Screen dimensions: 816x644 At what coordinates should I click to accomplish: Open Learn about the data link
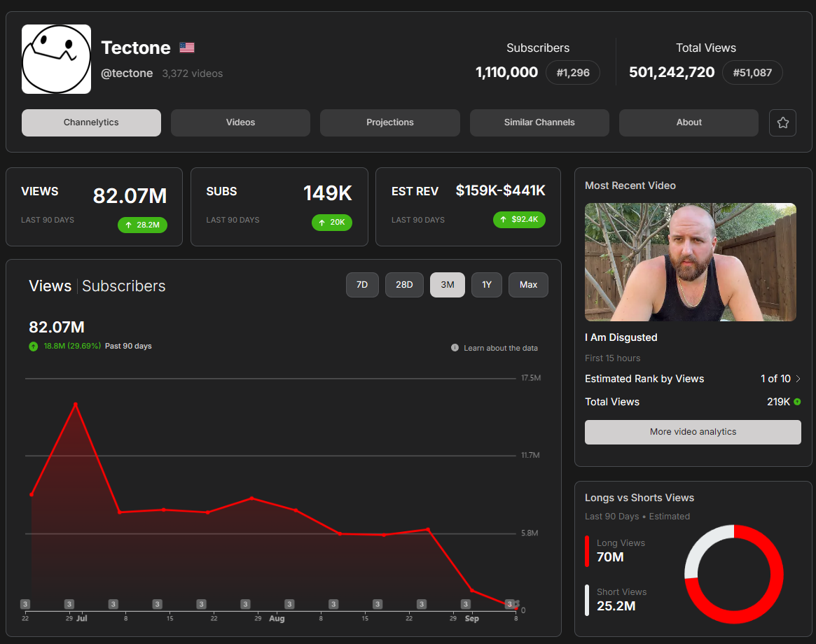[501, 348]
